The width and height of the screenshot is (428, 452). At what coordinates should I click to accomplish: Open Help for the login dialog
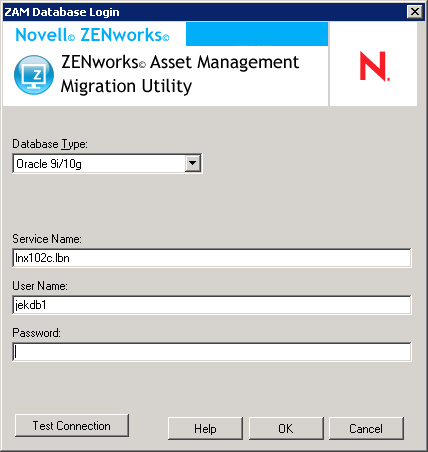pyautogui.click(x=205, y=428)
